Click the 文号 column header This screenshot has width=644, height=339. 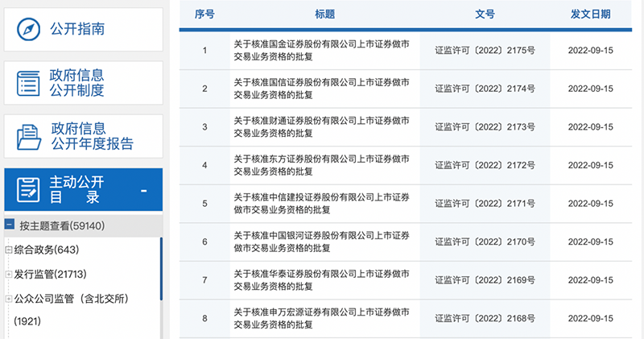(485, 14)
